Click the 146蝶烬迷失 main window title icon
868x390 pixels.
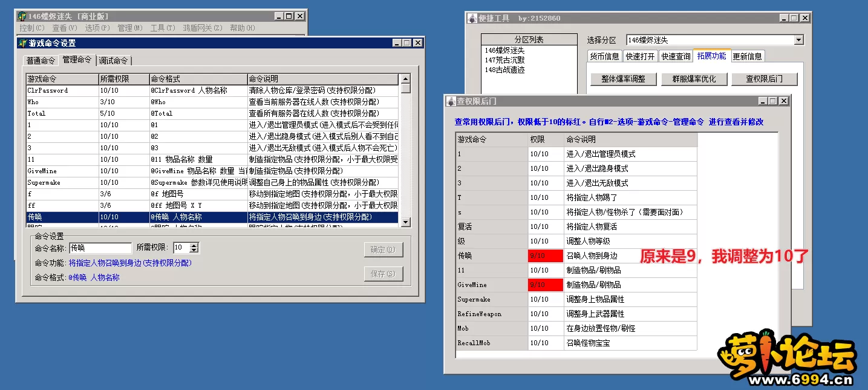point(22,16)
